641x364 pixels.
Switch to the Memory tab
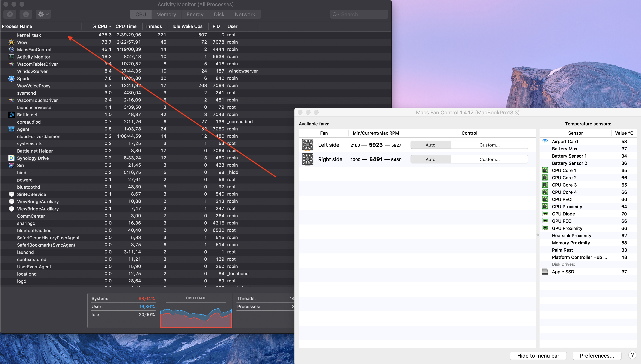(166, 14)
